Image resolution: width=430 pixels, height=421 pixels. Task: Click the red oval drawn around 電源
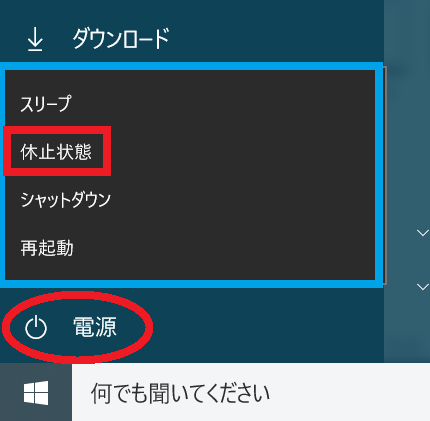click(x=77, y=294)
